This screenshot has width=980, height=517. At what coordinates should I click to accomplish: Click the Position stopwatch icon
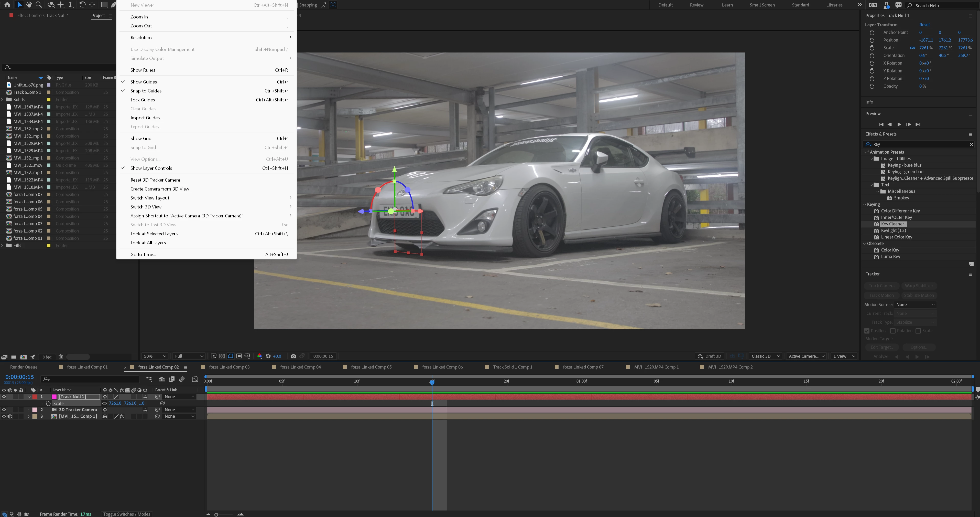point(872,40)
